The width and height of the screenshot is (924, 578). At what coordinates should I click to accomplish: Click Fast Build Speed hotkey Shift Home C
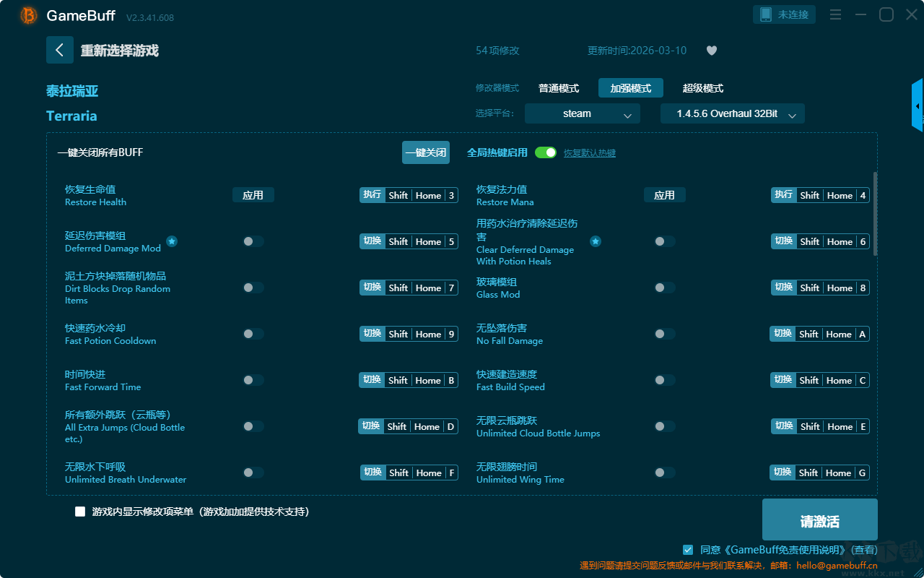tap(820, 380)
